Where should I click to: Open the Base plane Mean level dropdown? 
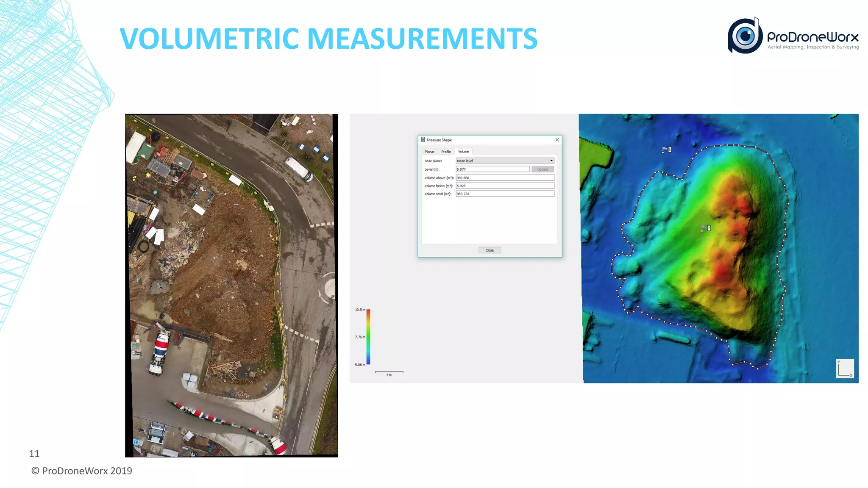[x=505, y=161]
